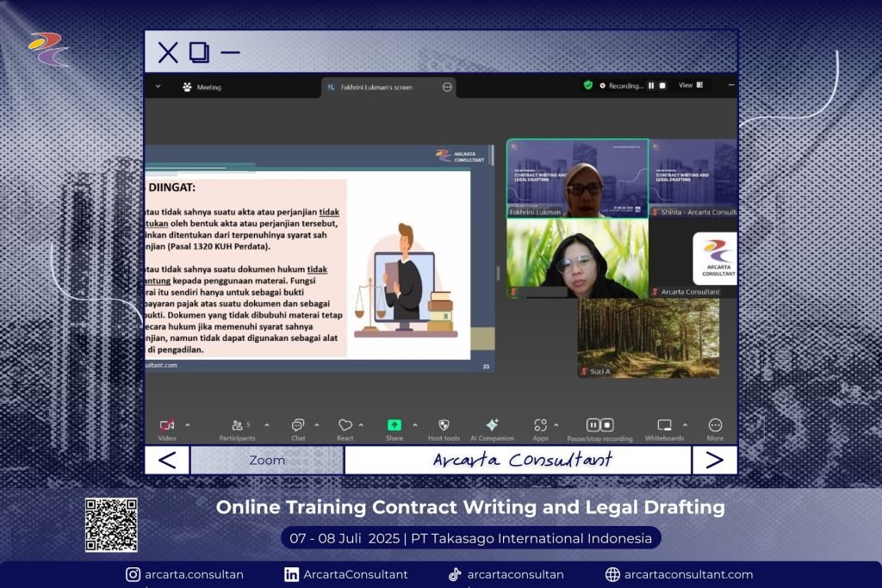
Task: Pause recording from the bottom toolbar
Action: 593,425
